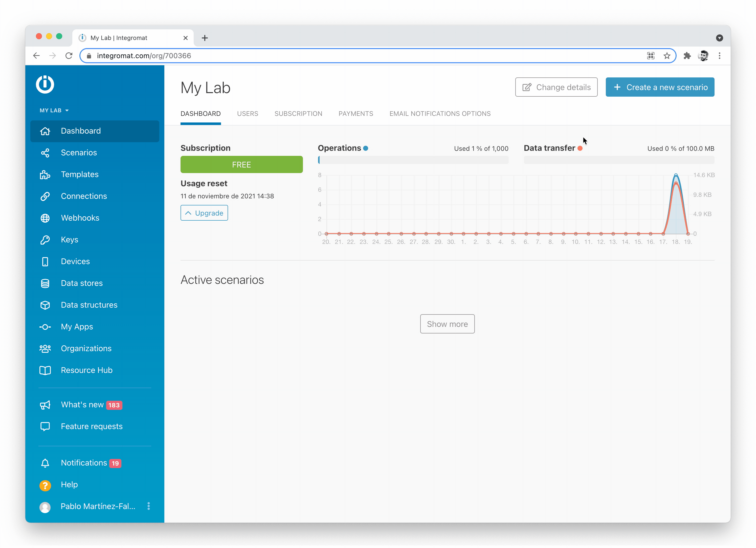Click the Templates puzzle icon
756x548 pixels.
(x=45, y=174)
